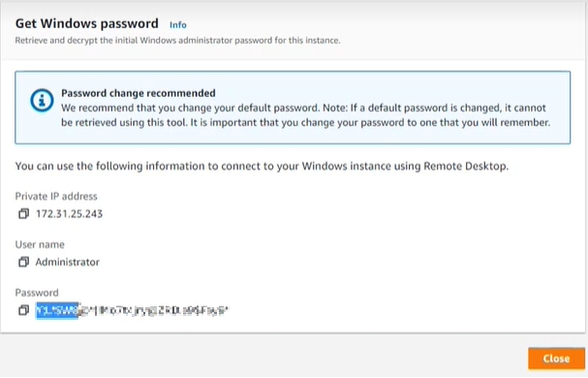Viewport: 588px width, 378px height.
Task: Select the 172.31.25.243 IP address text
Action: tap(69, 214)
